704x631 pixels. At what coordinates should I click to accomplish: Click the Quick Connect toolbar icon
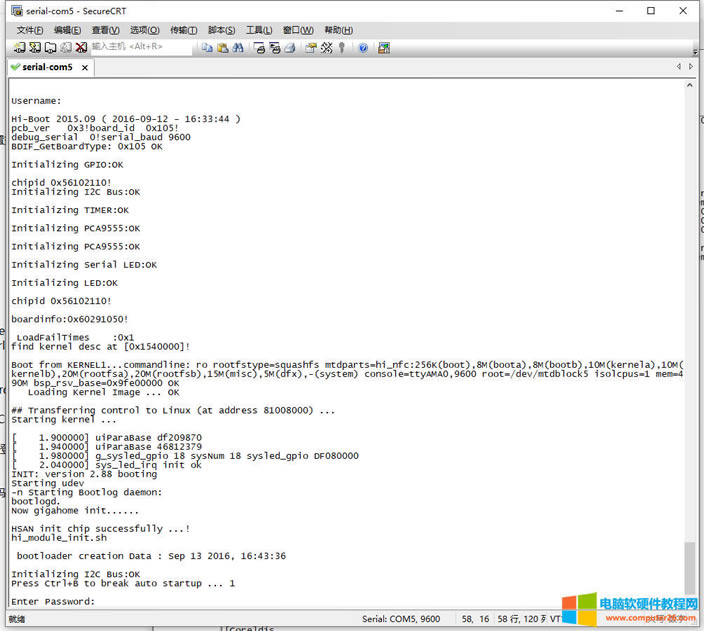(35, 47)
